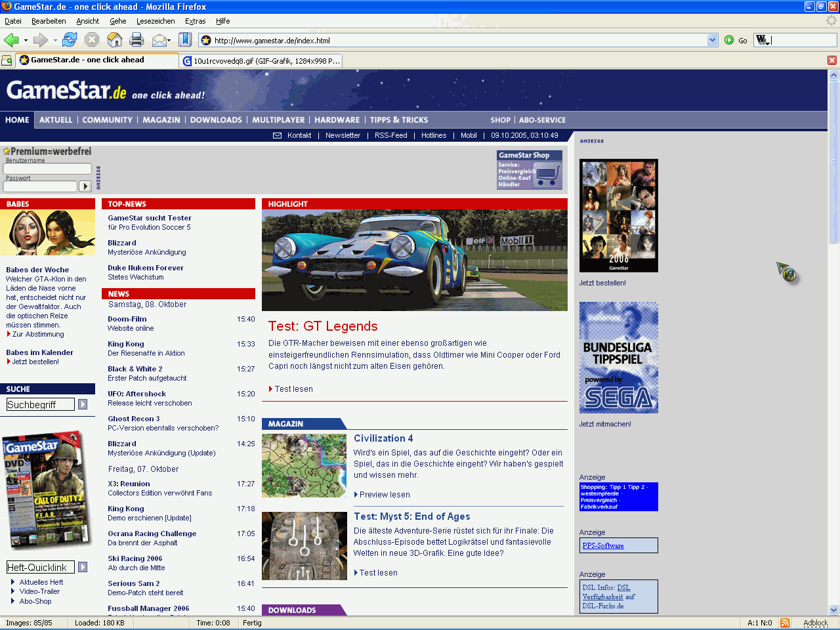Screen dimensions: 840x630
Task: Go to the Home page icon
Action: (114, 40)
